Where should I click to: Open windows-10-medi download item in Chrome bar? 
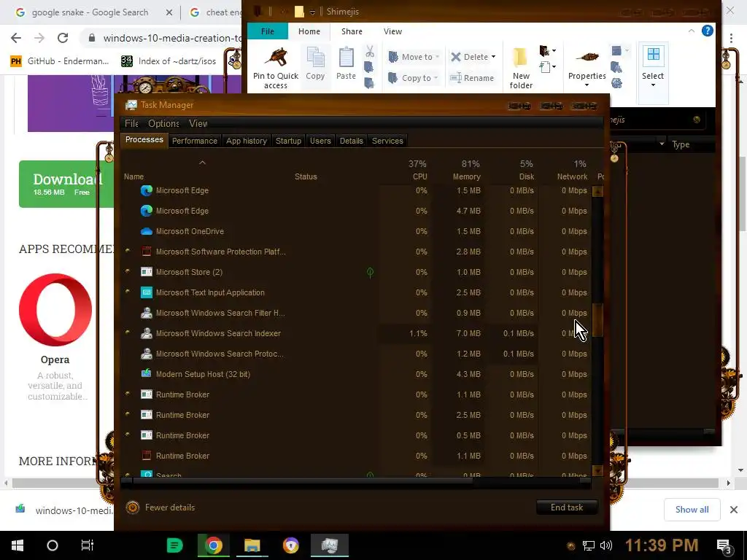(x=64, y=510)
